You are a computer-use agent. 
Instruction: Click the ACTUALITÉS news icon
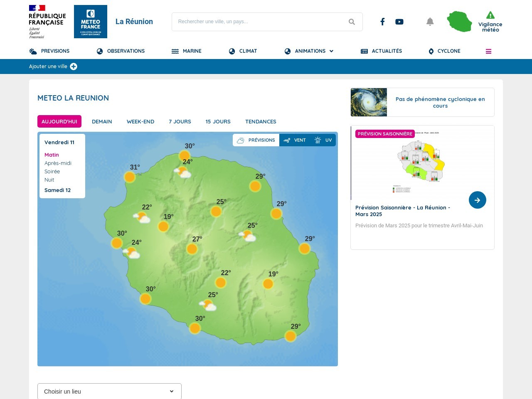click(x=364, y=51)
